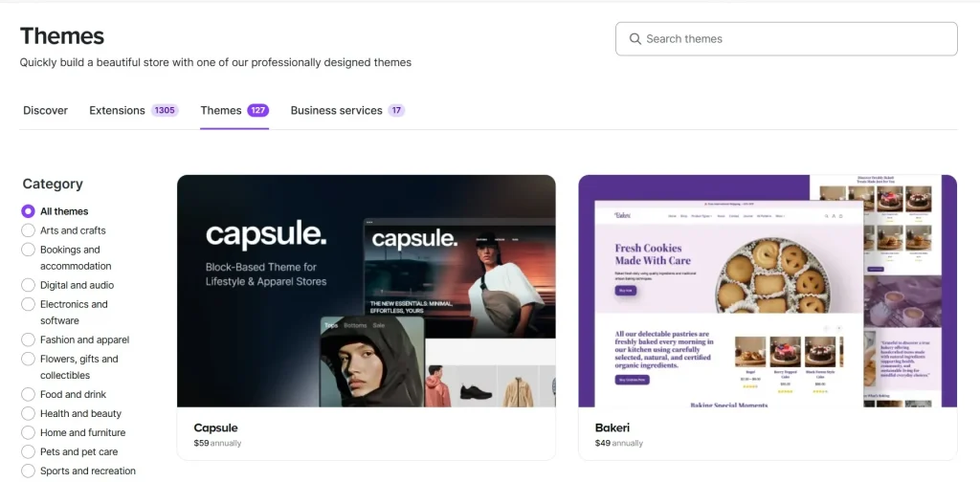
Task: Click the Themes count badge 127
Action: [257, 111]
